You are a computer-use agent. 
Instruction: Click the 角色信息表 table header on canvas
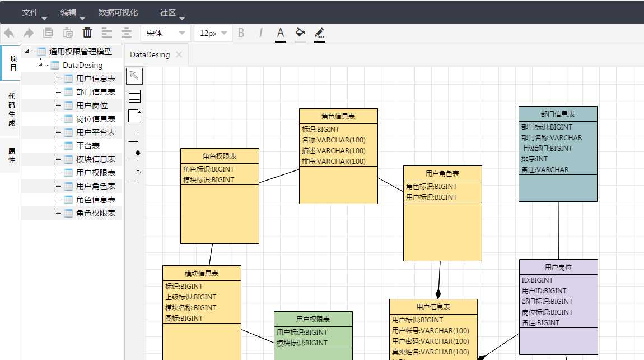(x=338, y=116)
